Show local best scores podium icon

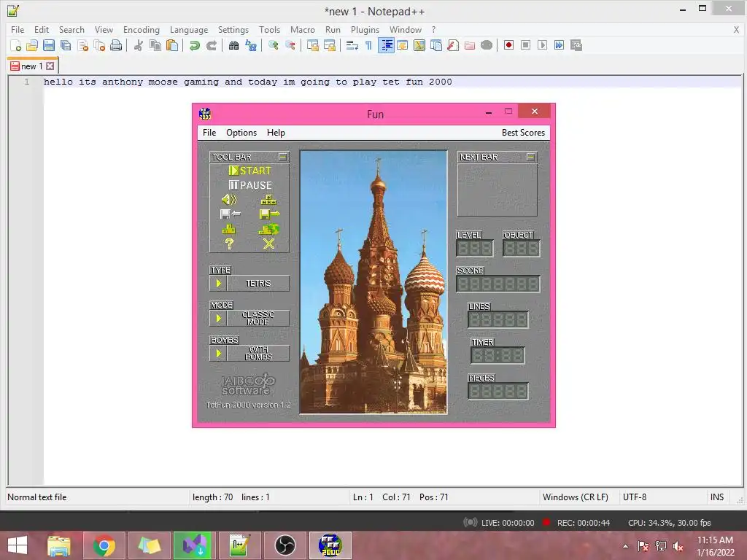(x=229, y=229)
